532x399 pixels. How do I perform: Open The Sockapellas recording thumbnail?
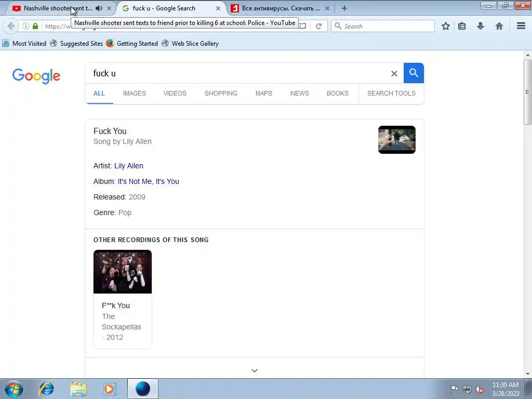coord(123,272)
